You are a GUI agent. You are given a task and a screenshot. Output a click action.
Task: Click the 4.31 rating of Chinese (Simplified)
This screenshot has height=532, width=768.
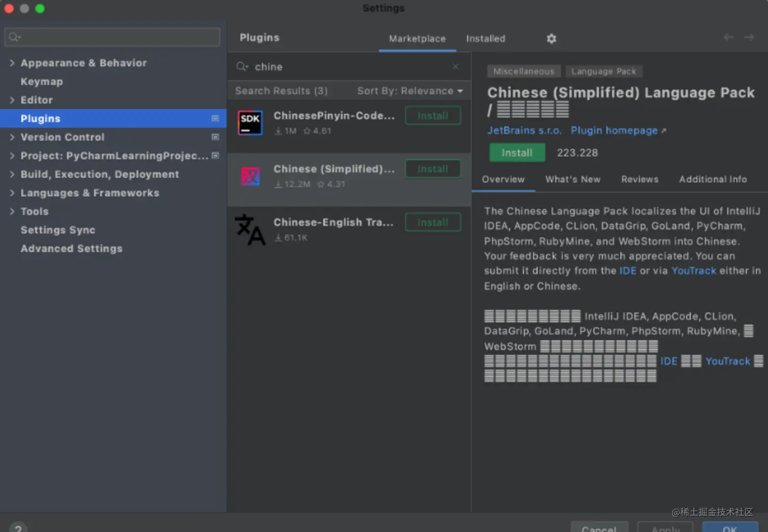tap(331, 184)
